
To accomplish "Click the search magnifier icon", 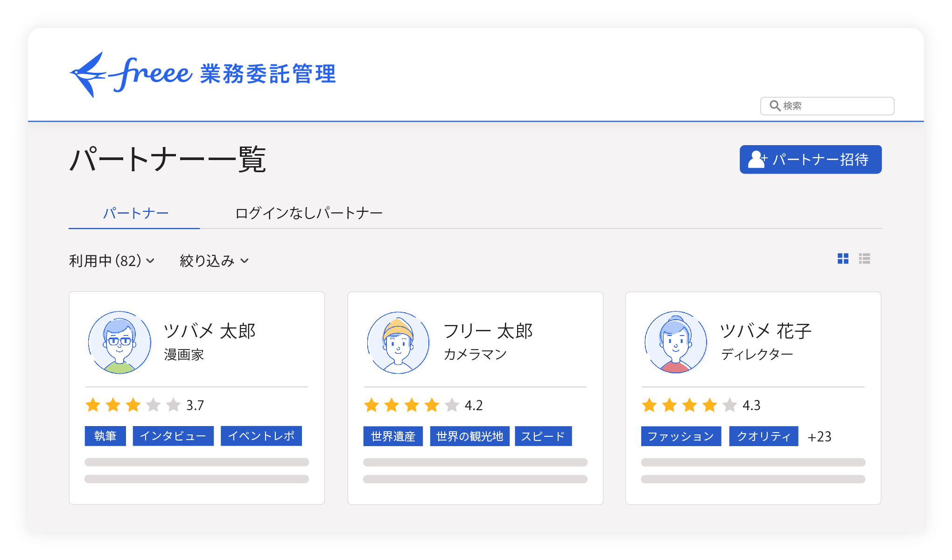I will click(x=775, y=106).
